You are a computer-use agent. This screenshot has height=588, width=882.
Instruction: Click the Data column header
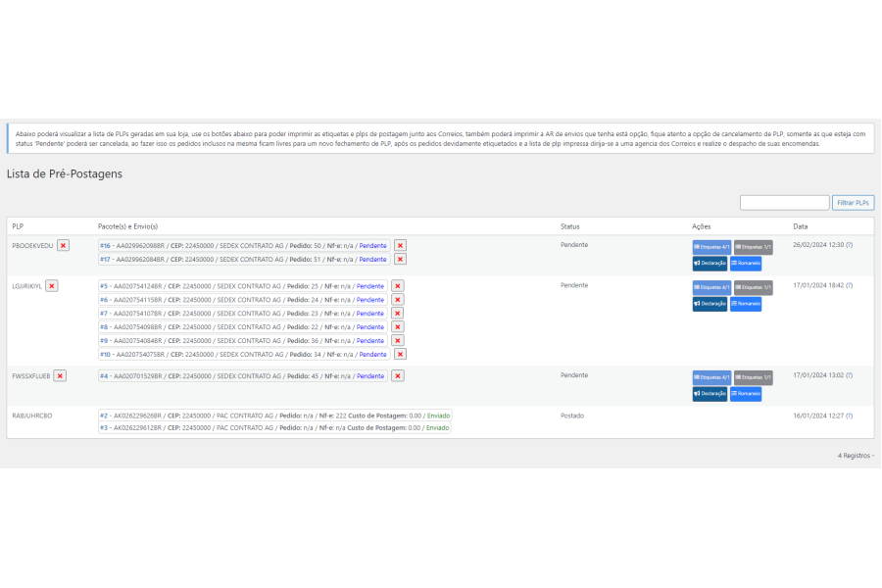tap(801, 226)
